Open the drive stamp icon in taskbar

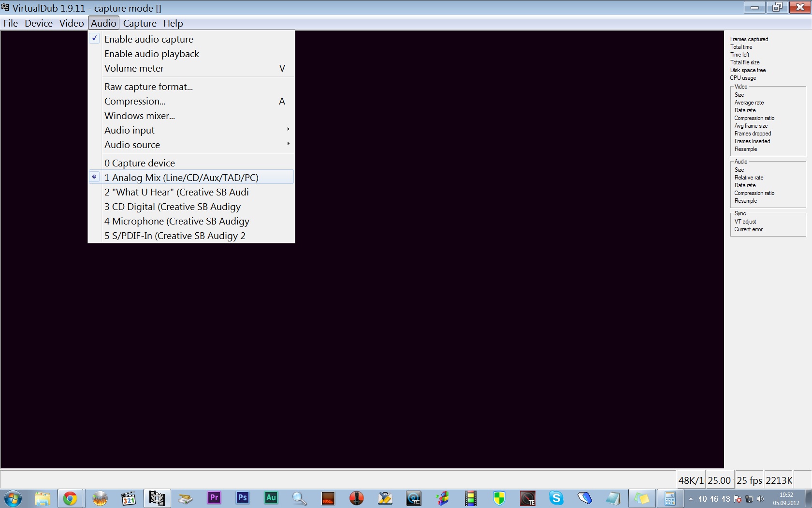pos(186,498)
